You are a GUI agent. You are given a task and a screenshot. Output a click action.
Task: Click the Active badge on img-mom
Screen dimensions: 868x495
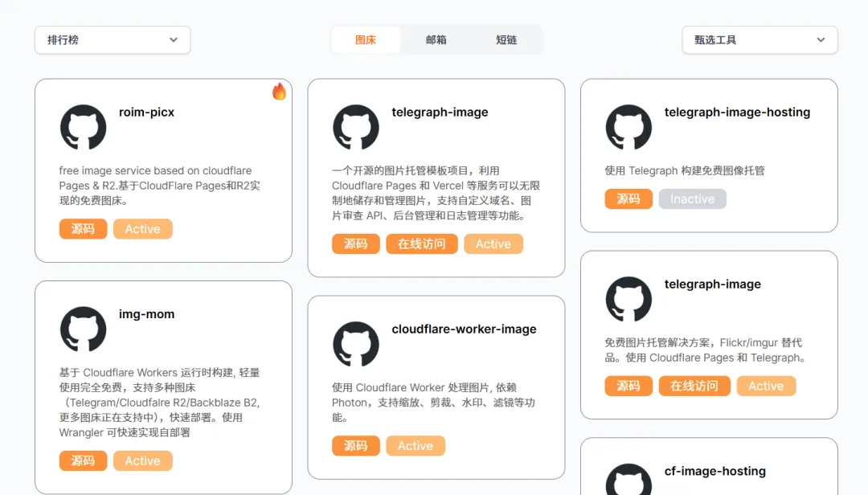coord(143,460)
